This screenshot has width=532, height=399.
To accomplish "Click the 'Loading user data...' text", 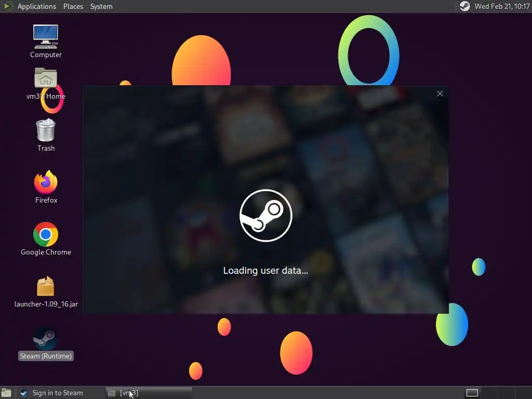I will [265, 270].
